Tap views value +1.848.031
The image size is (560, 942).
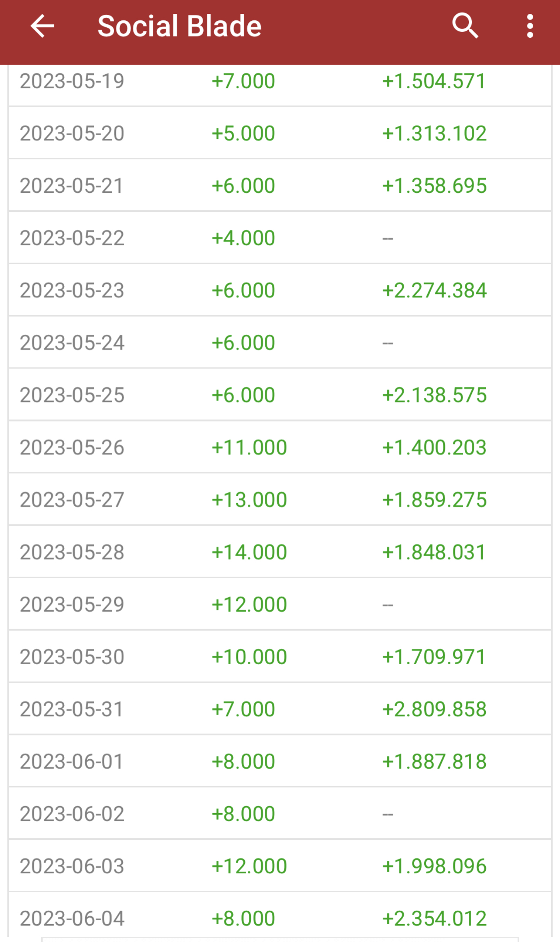(x=434, y=552)
